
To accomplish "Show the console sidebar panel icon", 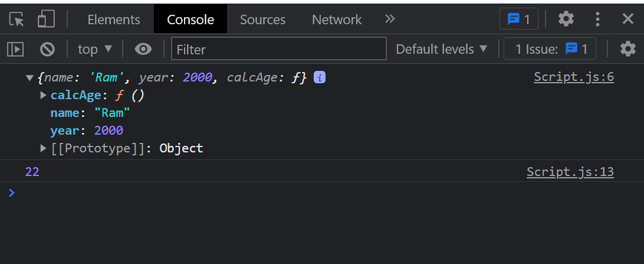I will [x=15, y=50].
